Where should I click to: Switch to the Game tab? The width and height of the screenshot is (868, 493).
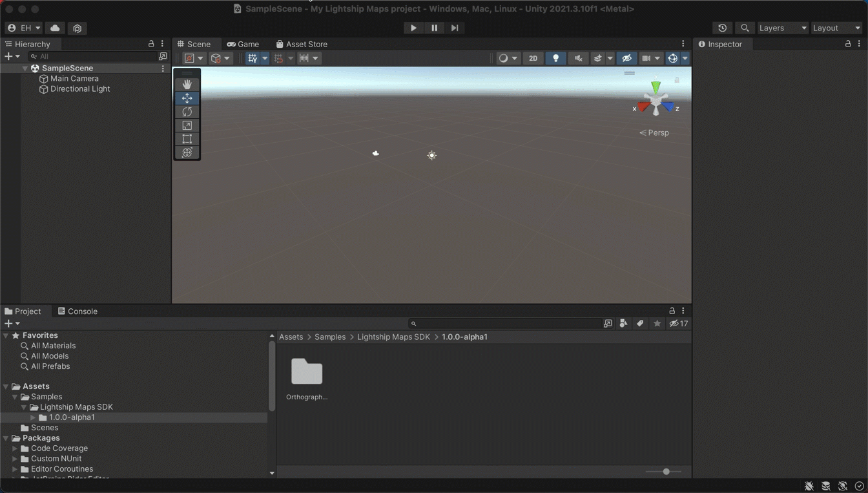(x=243, y=44)
